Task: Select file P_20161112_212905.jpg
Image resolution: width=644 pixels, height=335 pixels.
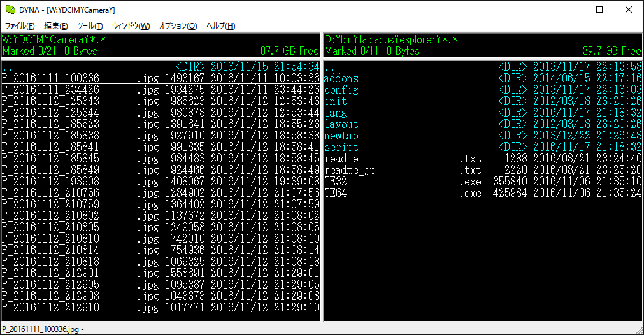Action: coord(161,285)
